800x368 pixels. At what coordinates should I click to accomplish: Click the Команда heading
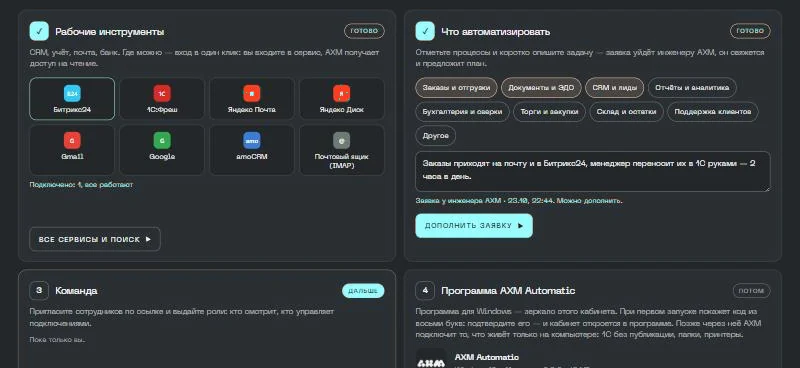pyautogui.click(x=76, y=291)
